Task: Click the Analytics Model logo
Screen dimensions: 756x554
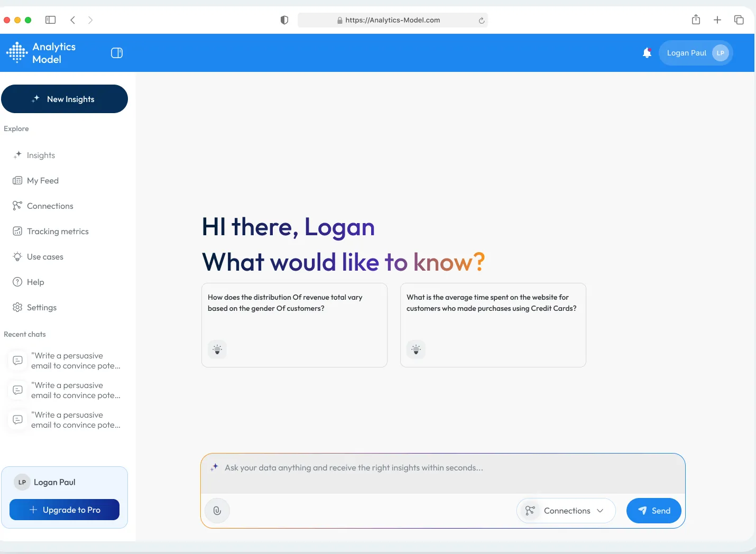Action: (41, 53)
